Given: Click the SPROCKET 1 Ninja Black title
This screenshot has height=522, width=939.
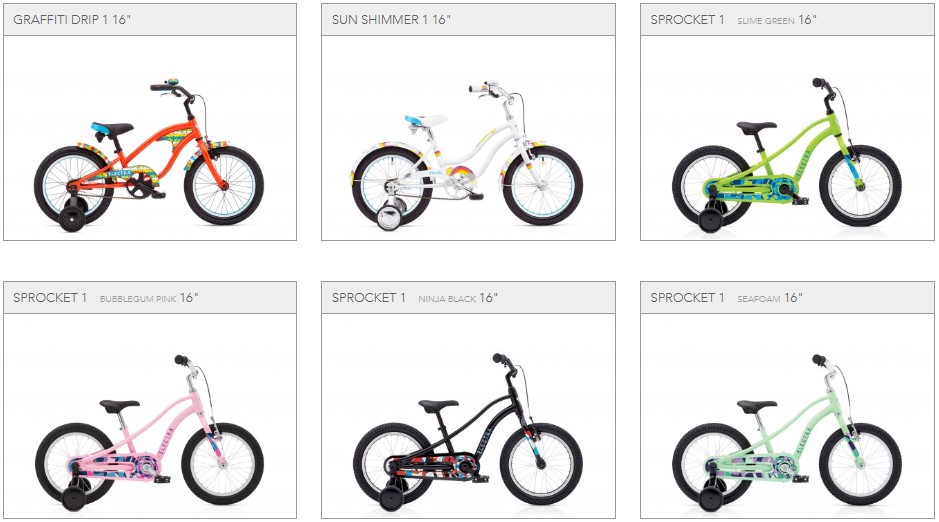Looking at the screenshot, I should 415,298.
